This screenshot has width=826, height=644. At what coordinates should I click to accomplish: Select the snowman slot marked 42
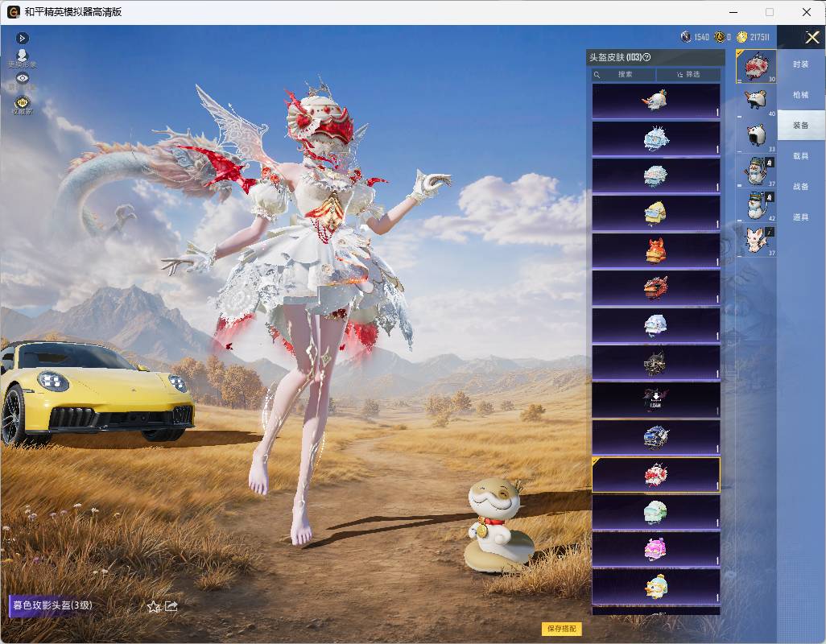[756, 204]
